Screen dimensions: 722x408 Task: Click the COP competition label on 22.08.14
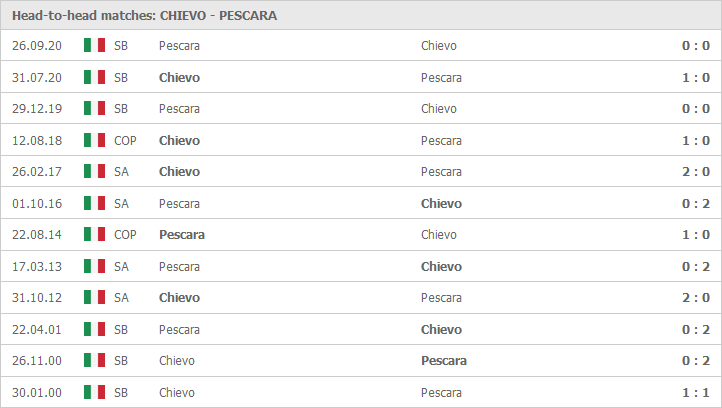(125, 235)
